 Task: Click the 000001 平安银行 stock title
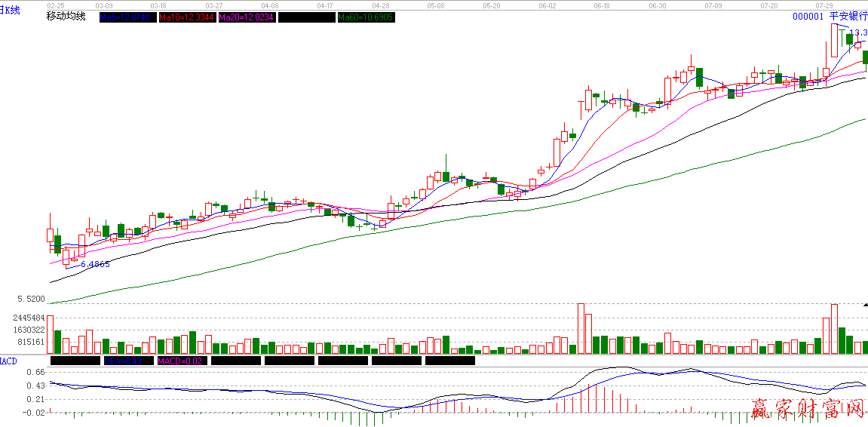click(x=829, y=16)
